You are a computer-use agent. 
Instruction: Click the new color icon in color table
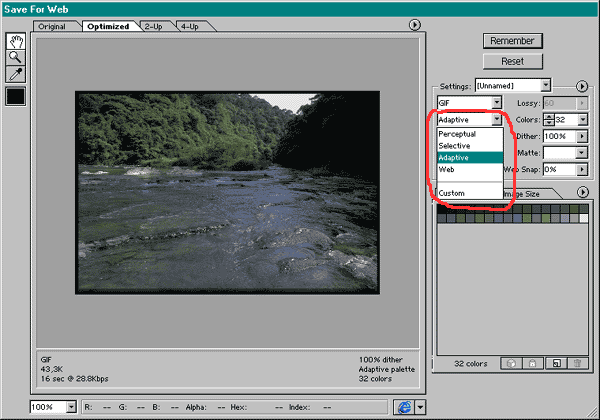point(557,363)
